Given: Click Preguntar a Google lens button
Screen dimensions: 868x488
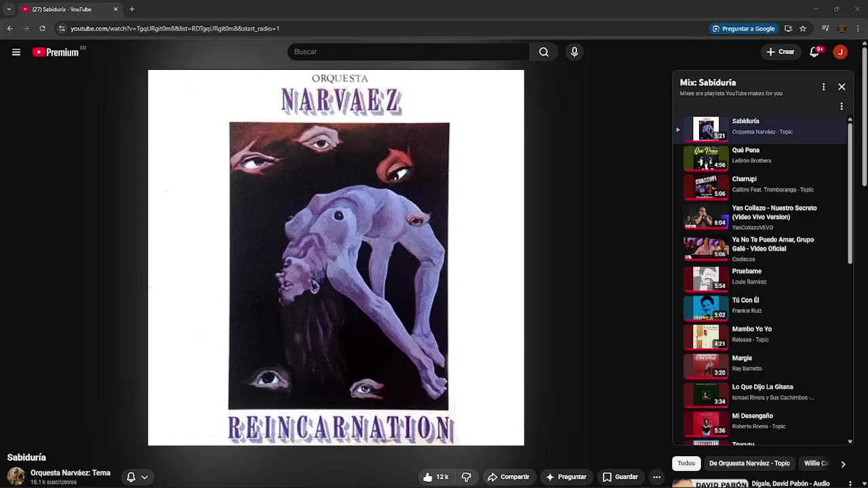Looking at the screenshot, I should [x=743, y=28].
